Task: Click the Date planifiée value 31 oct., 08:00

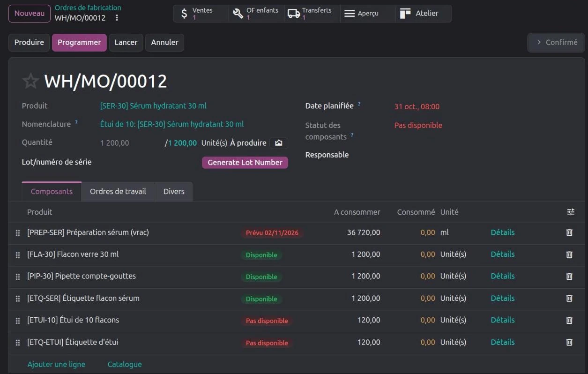Action: (417, 107)
